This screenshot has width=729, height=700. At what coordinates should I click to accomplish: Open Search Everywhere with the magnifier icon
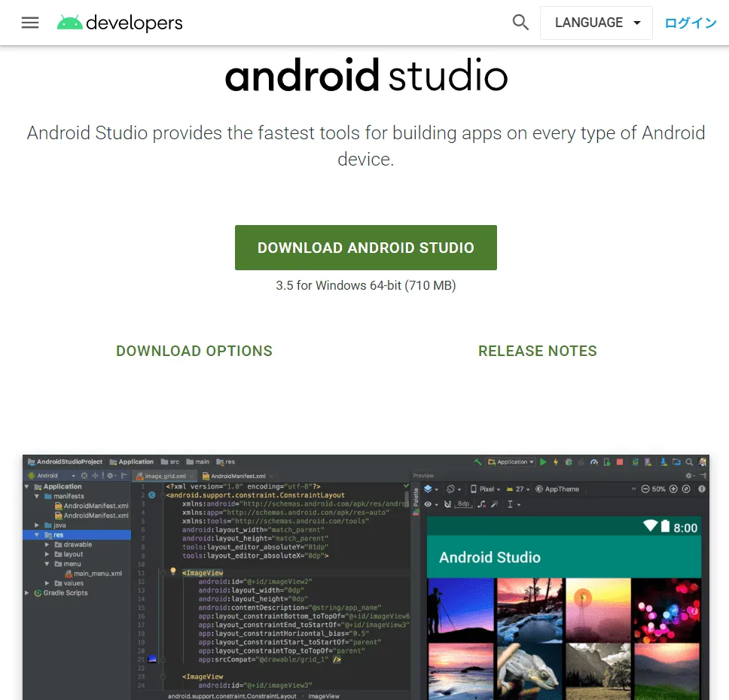[691, 461]
